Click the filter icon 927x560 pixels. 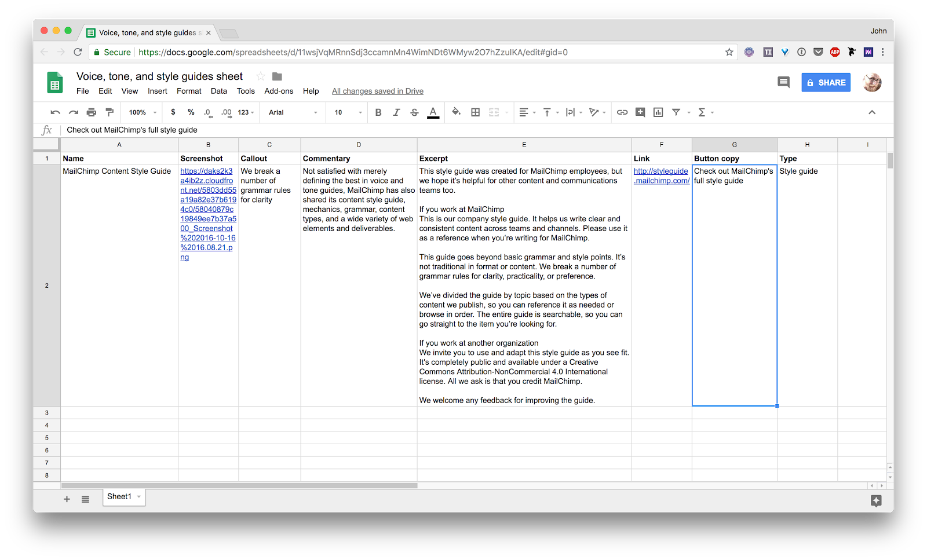676,112
